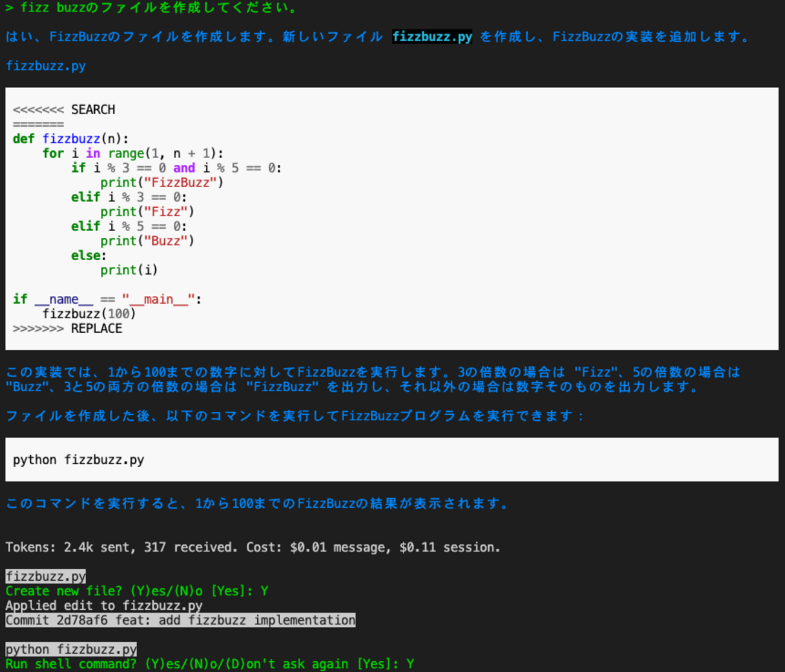Click the user prompt line 'fizz buzzのファイルを作成してください。'

click(152, 8)
